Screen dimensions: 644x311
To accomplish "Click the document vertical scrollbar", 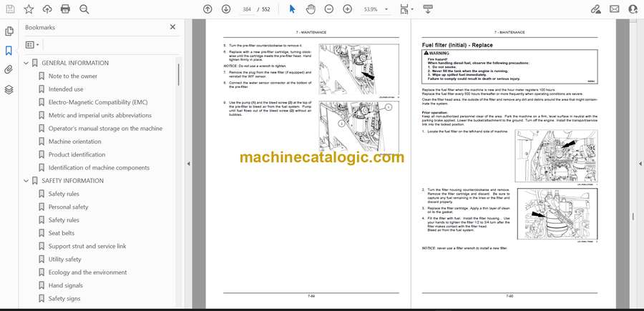I will click(633, 215).
